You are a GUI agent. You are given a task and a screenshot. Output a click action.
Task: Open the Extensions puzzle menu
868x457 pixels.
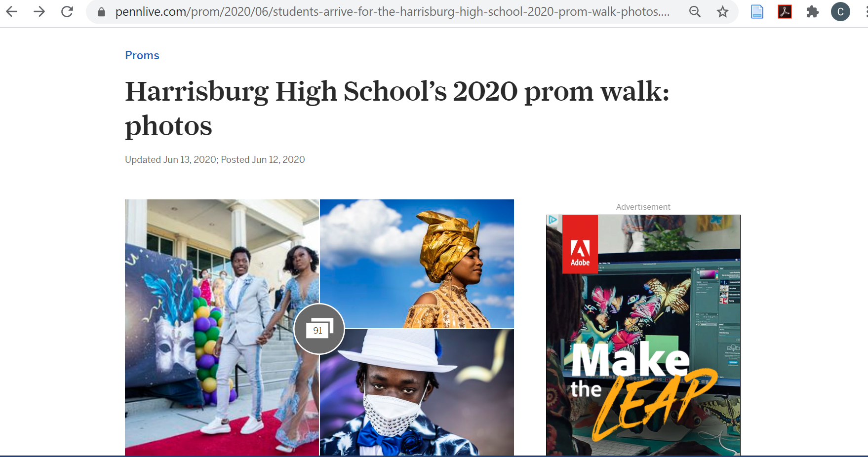tap(812, 11)
